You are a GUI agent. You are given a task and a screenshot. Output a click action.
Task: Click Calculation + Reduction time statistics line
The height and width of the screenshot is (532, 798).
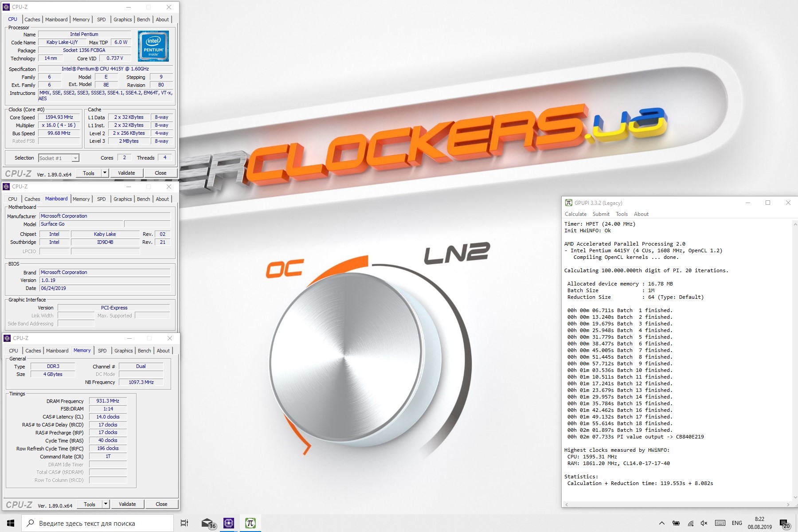[640, 483]
